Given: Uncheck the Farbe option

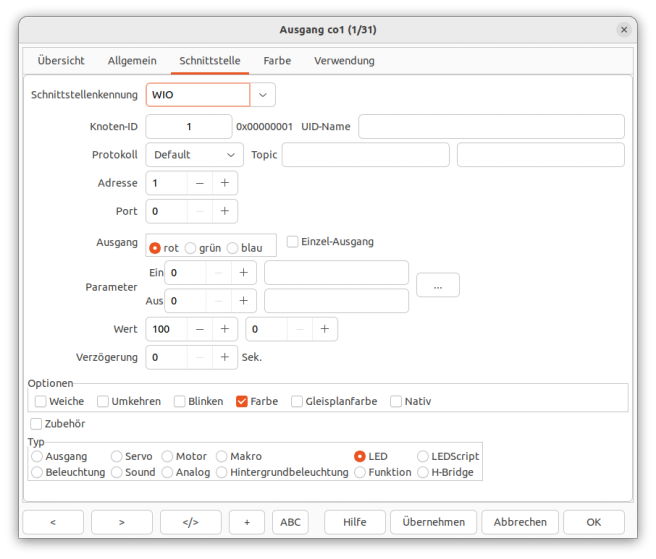Looking at the screenshot, I should pos(242,401).
